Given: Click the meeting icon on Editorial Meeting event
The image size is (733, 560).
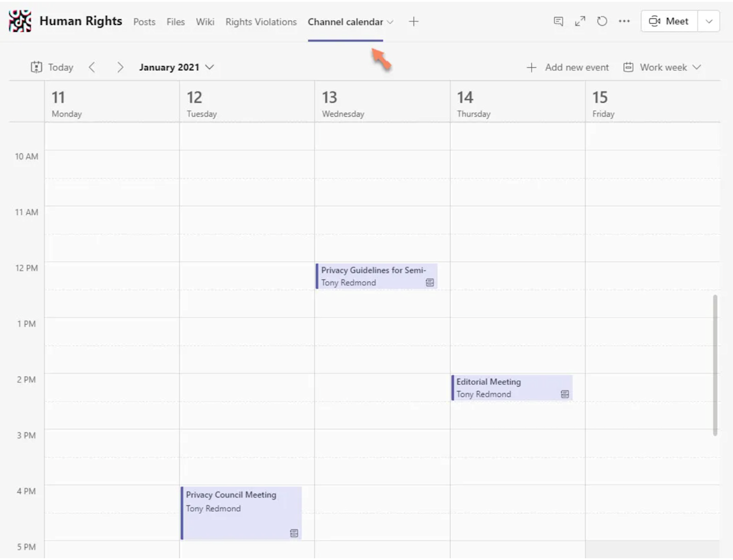Looking at the screenshot, I should click(564, 394).
